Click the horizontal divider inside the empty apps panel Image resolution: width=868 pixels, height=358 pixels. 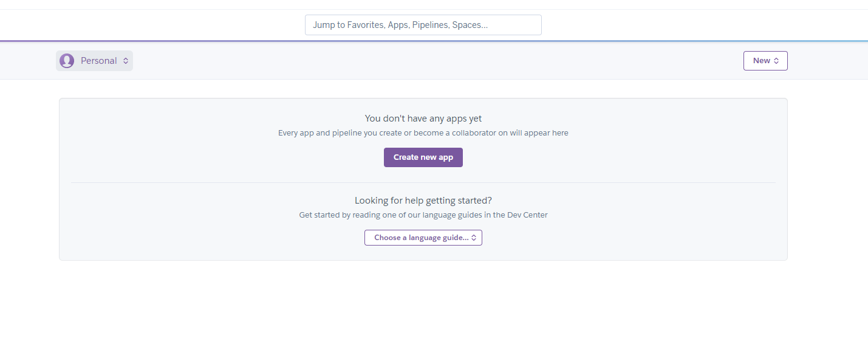[423, 182]
